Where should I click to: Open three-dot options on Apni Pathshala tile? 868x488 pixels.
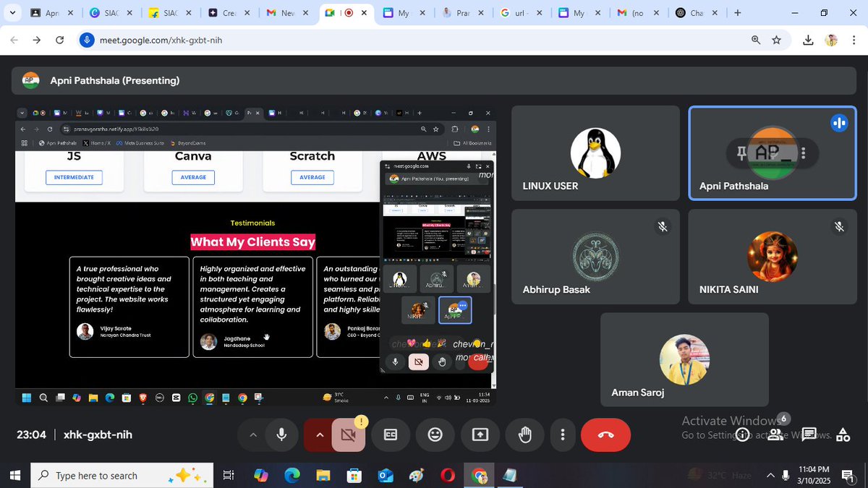(804, 153)
